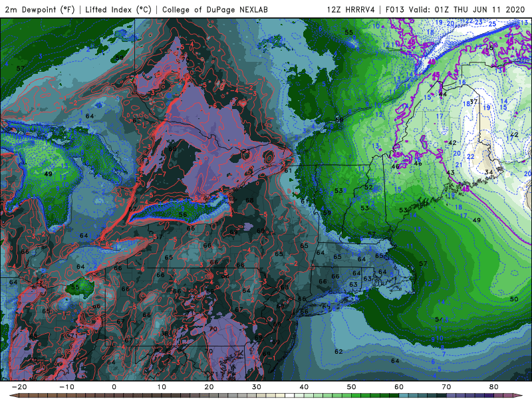The width and height of the screenshot is (532, 399).
Task: Click the "80" color scale label
Action: [494, 387]
